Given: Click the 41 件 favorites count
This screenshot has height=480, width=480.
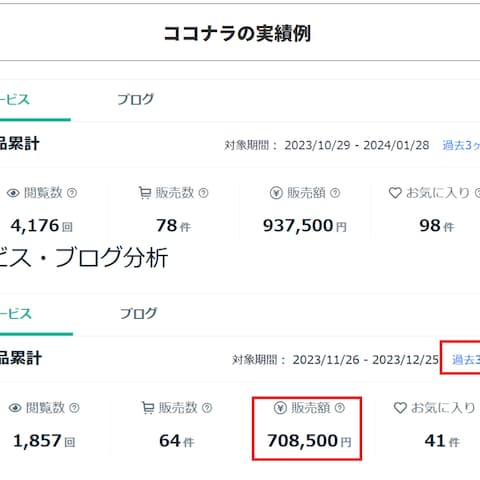Looking at the screenshot, I should (x=442, y=441).
